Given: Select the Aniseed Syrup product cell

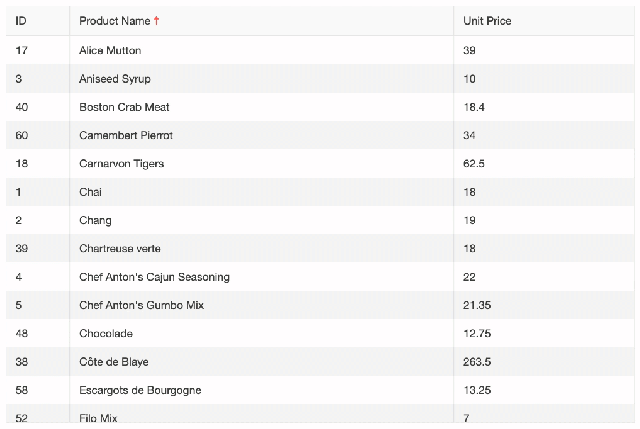Looking at the screenshot, I should pos(261,79).
